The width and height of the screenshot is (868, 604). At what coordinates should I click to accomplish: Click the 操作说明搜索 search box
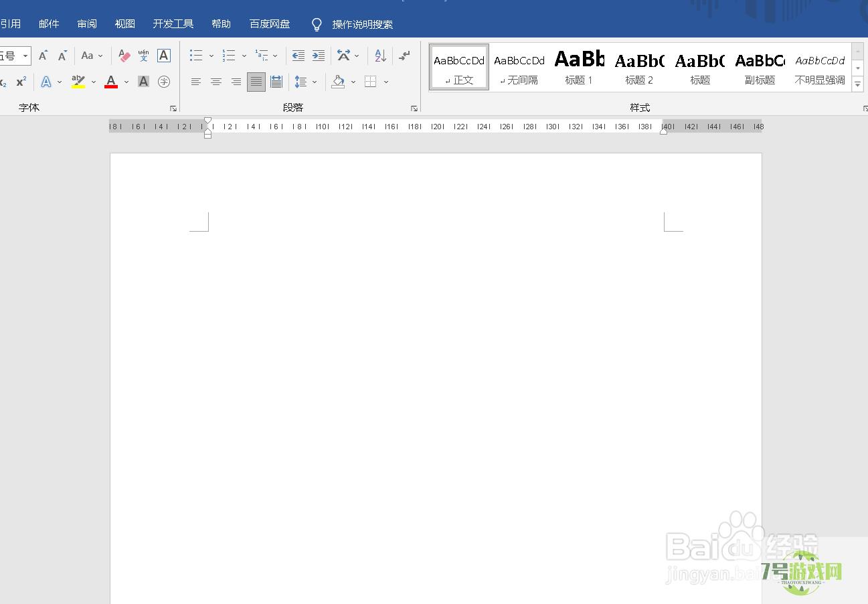[363, 25]
